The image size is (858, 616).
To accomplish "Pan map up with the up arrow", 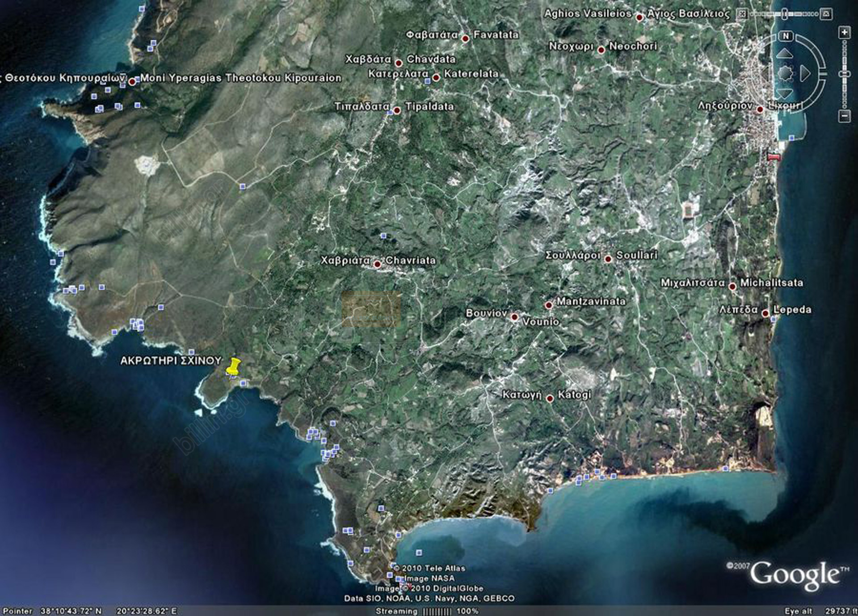I will coord(784,54).
